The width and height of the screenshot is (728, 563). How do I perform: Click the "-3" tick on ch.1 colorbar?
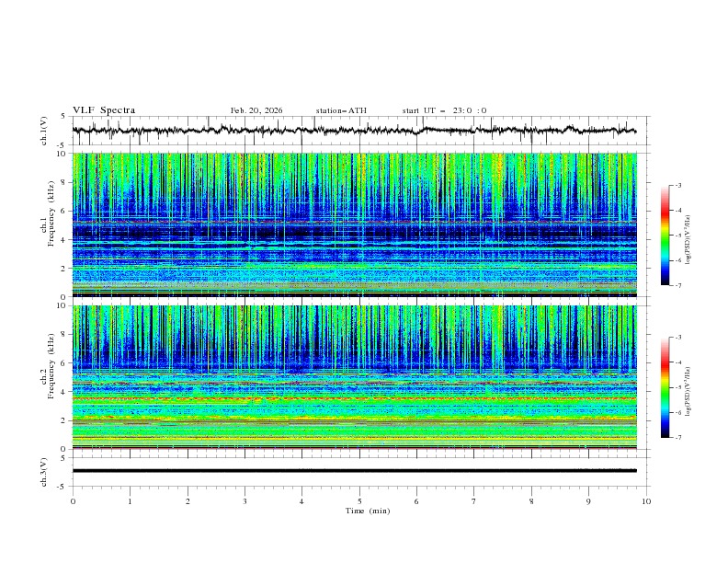(677, 185)
